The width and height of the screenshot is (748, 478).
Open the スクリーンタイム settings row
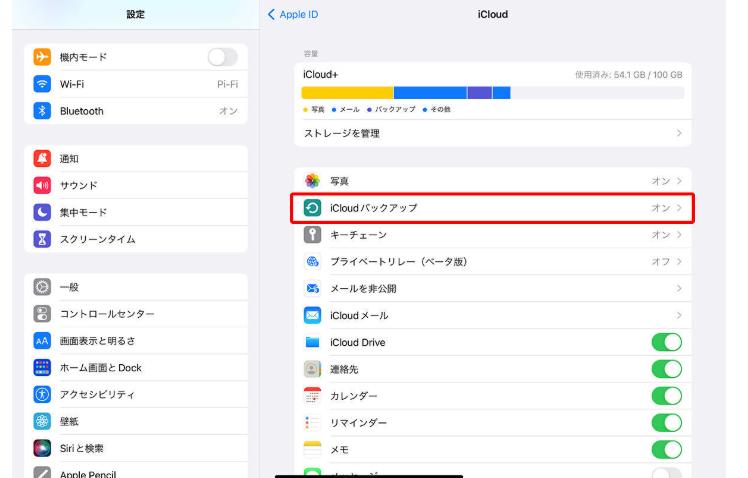[136, 239]
